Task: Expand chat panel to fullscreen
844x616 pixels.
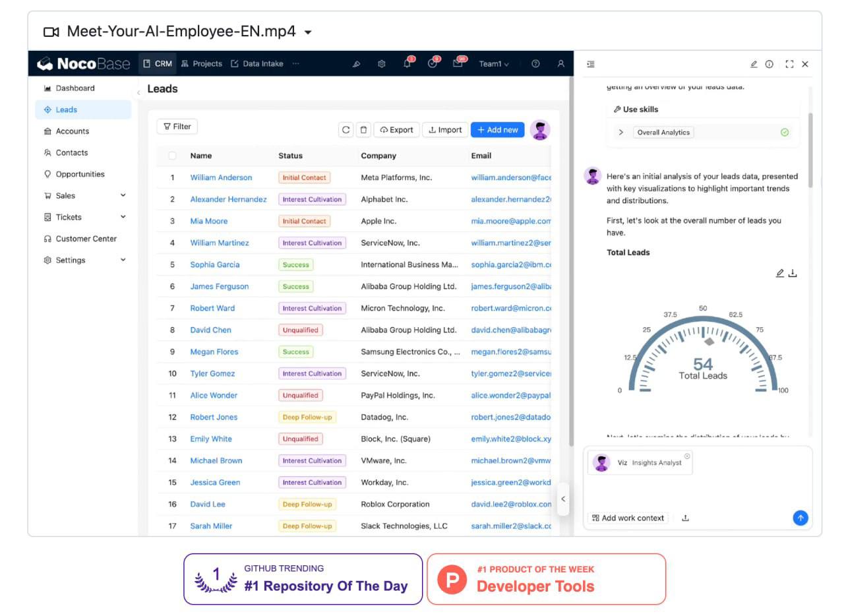Action: 789,64
